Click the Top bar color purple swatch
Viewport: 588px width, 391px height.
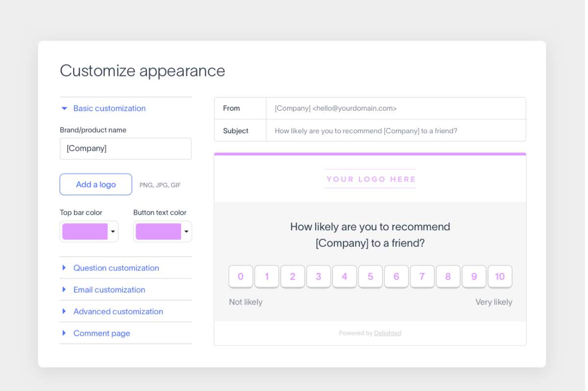(85, 232)
